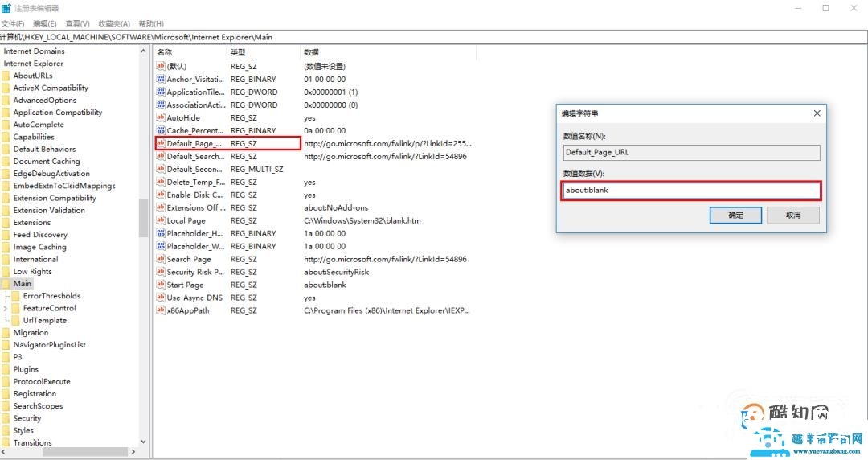This screenshot has width=868, height=460.
Task: Select the Security folder icon
Action: [6, 418]
